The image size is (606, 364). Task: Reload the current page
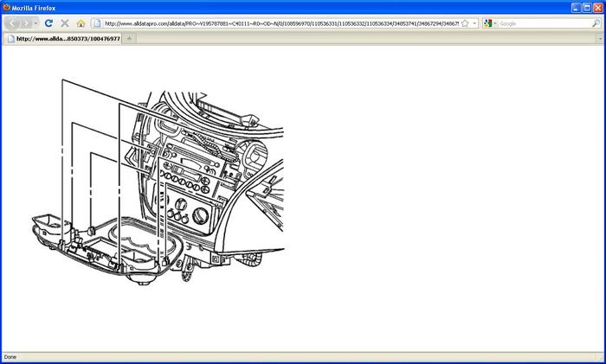48,23
